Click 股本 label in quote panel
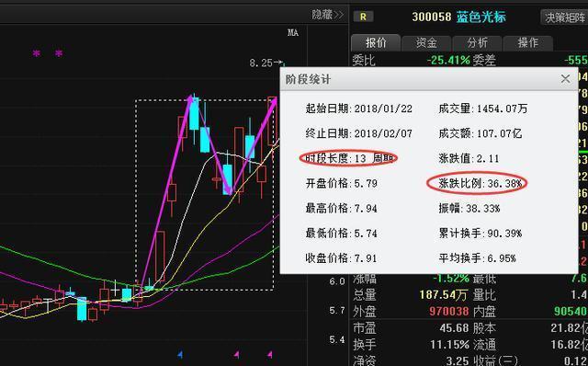 coord(484,328)
